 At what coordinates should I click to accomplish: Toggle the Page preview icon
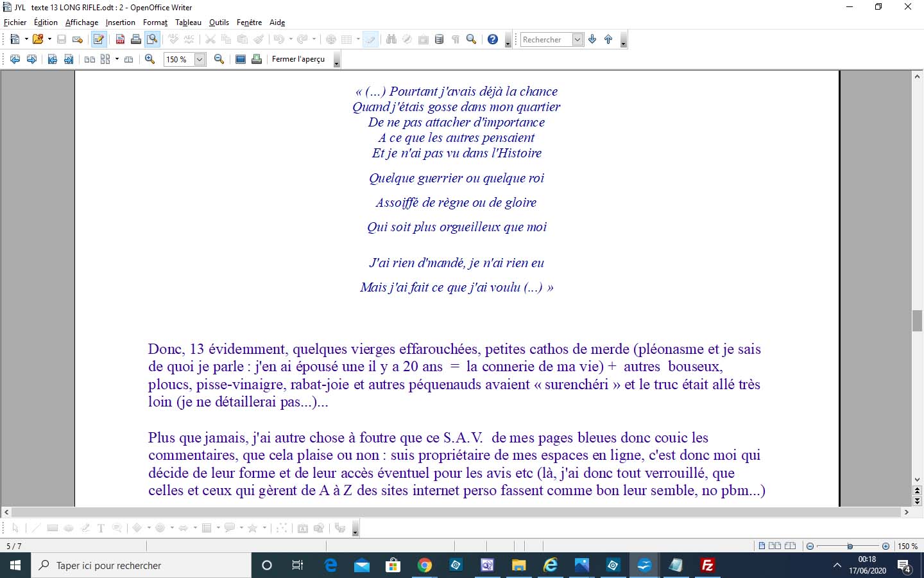tap(152, 39)
